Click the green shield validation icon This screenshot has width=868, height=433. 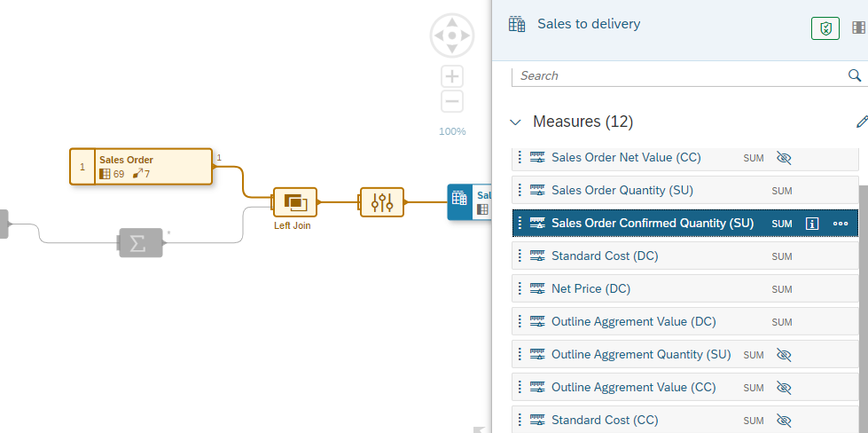click(x=825, y=28)
